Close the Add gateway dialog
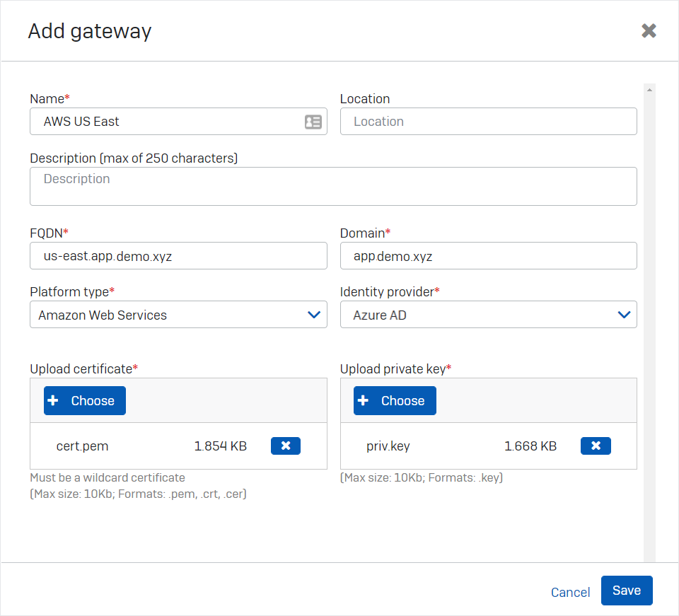The width and height of the screenshot is (679, 616). (649, 30)
